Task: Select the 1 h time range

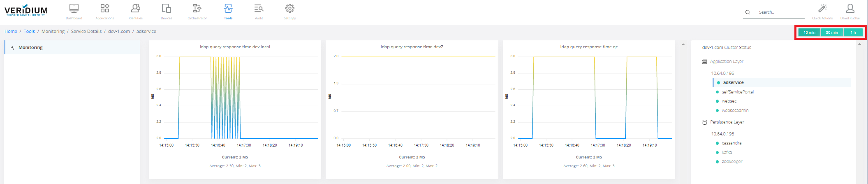Action: click(853, 33)
